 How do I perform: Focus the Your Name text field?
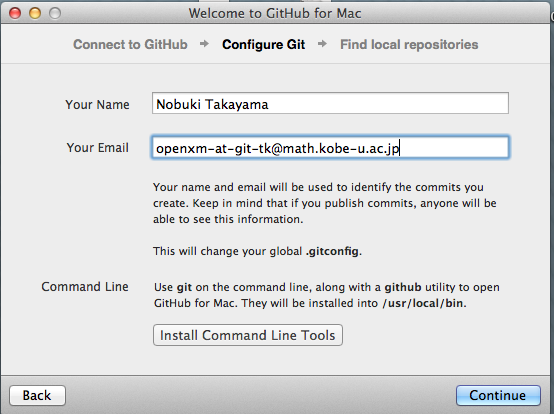(x=330, y=103)
